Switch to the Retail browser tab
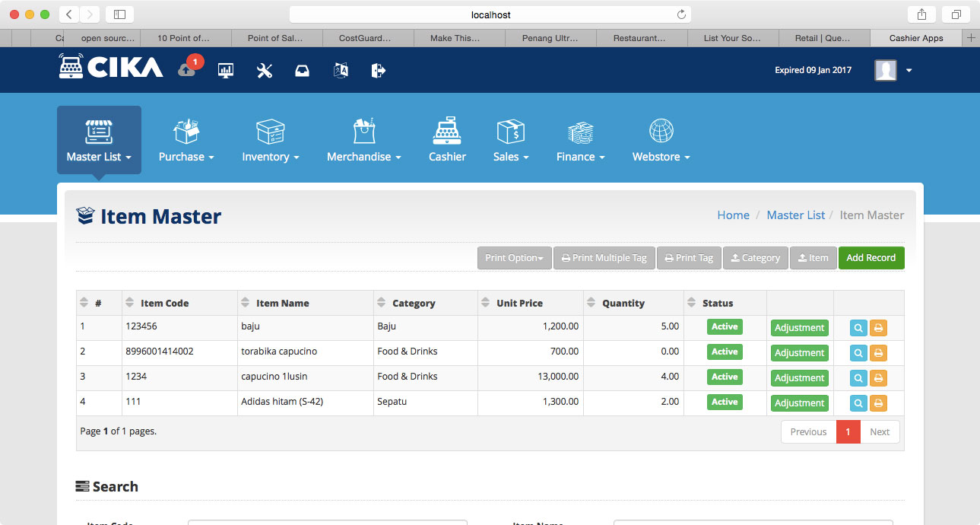 824,38
